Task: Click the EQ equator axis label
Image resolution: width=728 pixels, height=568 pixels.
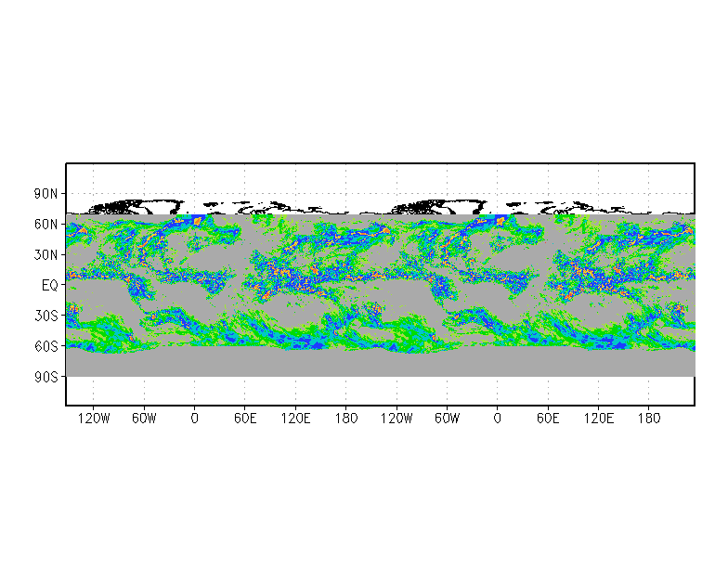Action: tap(50, 286)
